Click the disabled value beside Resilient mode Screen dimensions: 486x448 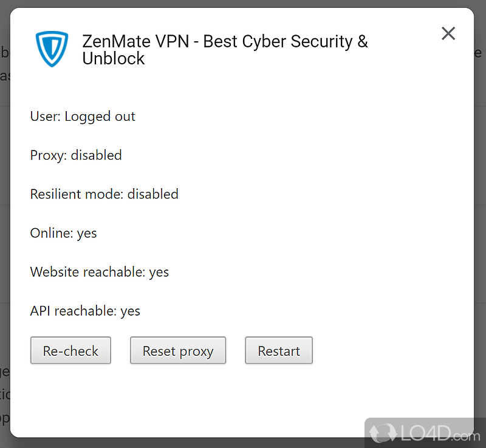tap(152, 194)
